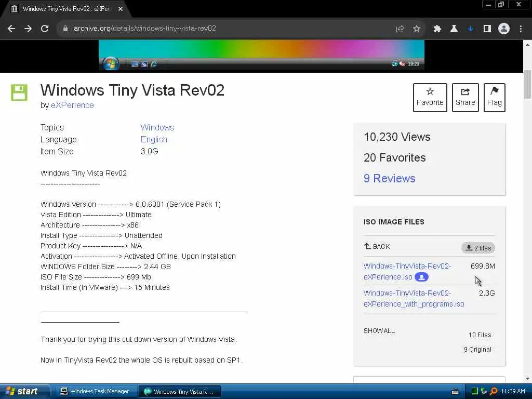This screenshot has height=399, width=532.
Task: Download all via 2 files button
Action: click(478, 248)
